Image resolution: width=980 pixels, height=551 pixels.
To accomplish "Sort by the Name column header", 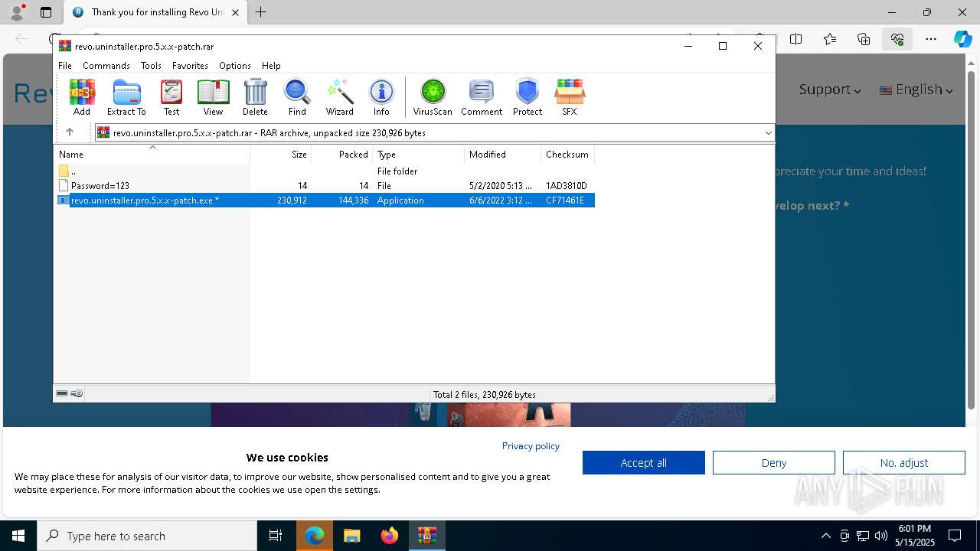I will point(152,154).
